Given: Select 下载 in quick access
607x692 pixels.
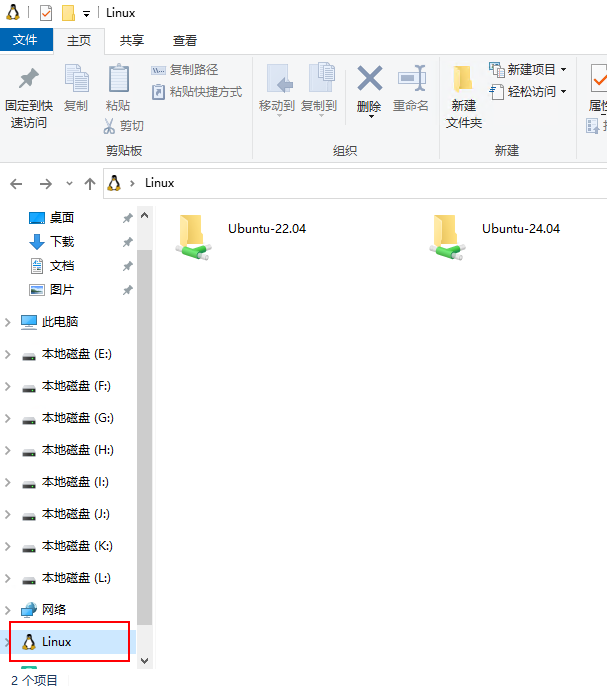Looking at the screenshot, I should [x=62, y=242].
